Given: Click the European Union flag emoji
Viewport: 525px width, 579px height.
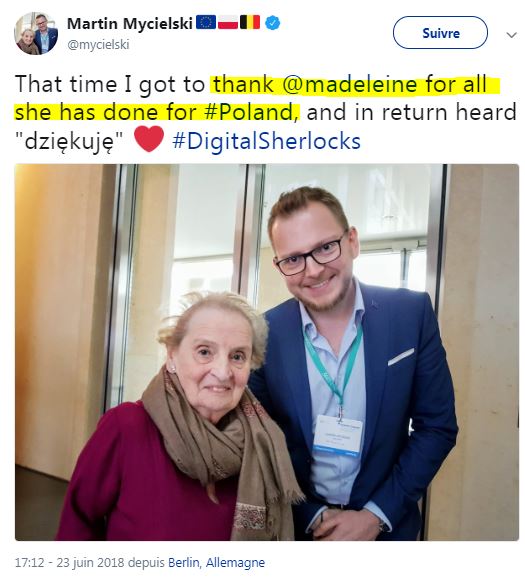Looking at the screenshot, I should pyautogui.click(x=206, y=23).
